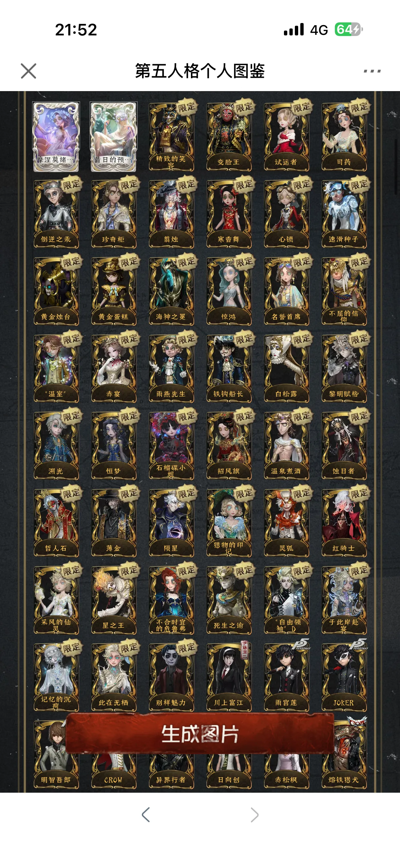
Task: Select the 铁钩船长 skin card
Action: pos(229,368)
